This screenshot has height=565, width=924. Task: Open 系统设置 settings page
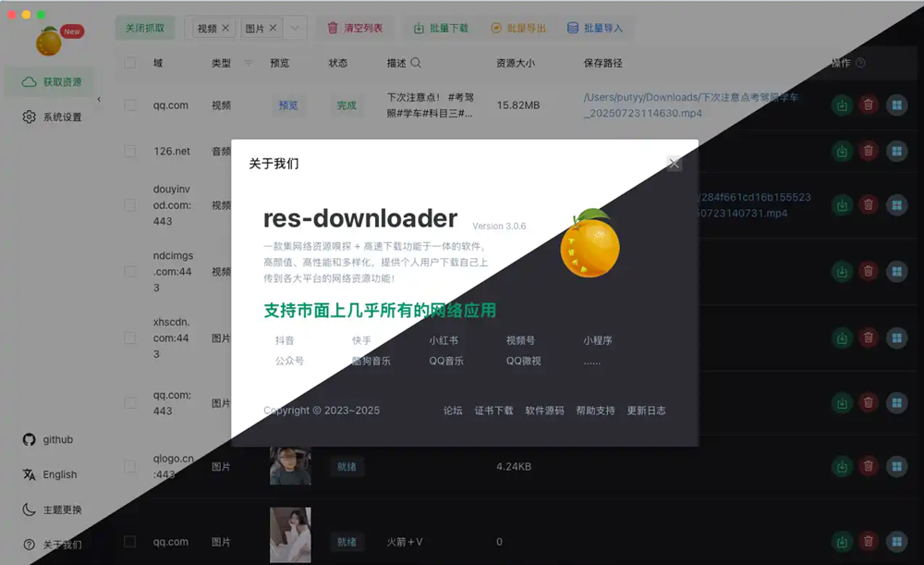pos(62,117)
